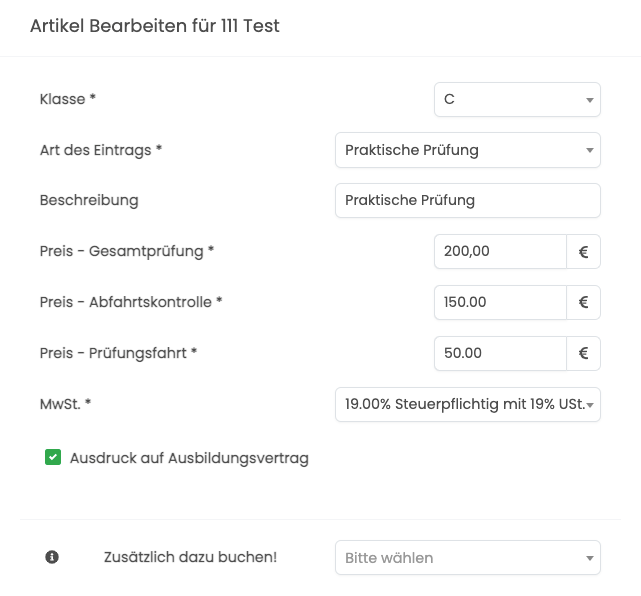
Task: Open the Bitte wählen dropdown
Action: (x=468, y=558)
